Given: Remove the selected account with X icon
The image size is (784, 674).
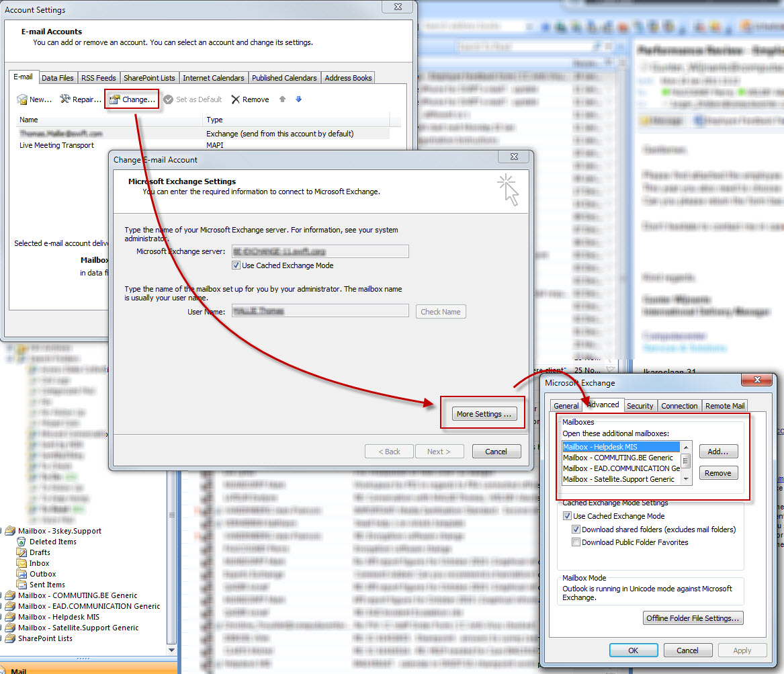Looking at the screenshot, I should tap(250, 99).
